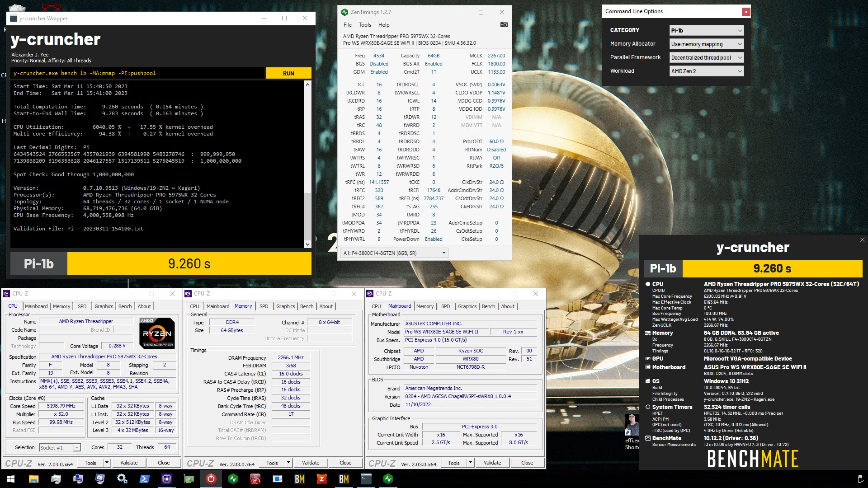The image size is (868, 488).
Task: Click the Validation File line in y-cruncher output
Action: tap(78, 229)
